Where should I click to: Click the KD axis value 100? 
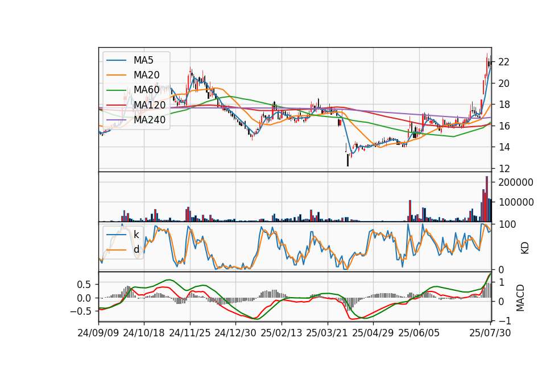(507, 224)
